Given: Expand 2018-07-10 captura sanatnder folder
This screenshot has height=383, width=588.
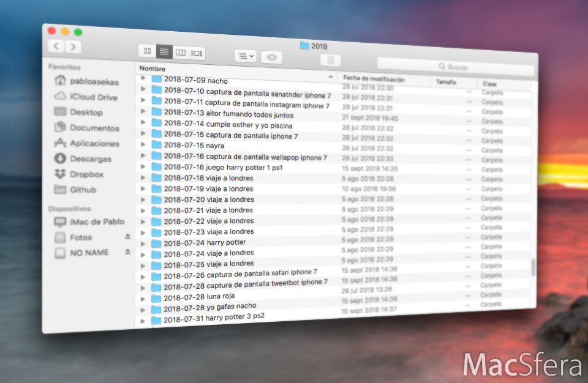Looking at the screenshot, I should (143, 89).
